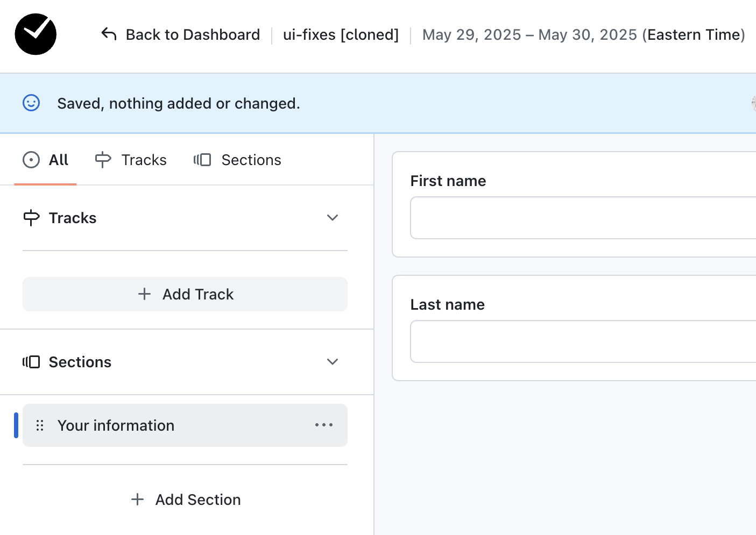Switch to the Tracks tab
This screenshot has height=535, width=756.
[131, 160]
